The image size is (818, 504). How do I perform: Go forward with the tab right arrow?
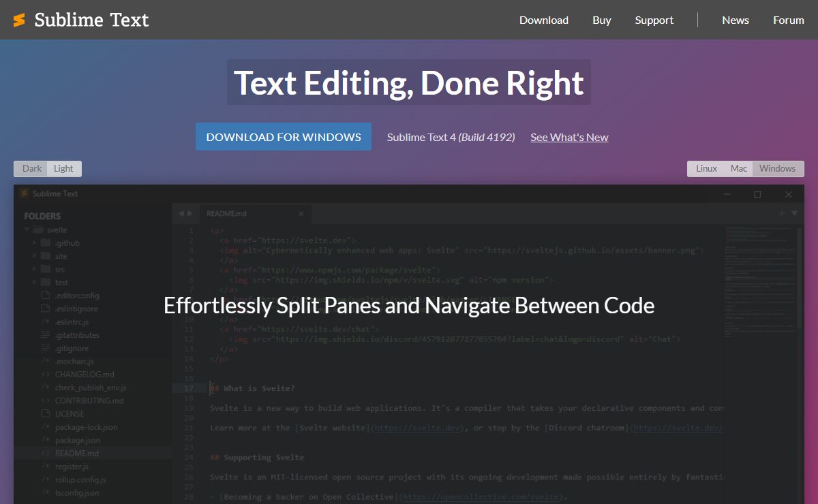point(190,213)
